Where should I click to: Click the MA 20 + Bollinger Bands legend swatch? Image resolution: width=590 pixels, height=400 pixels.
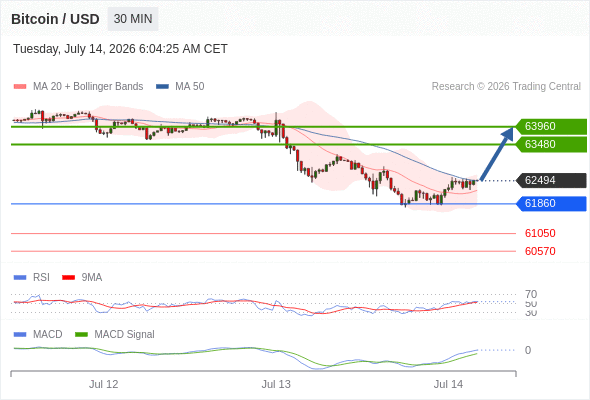(x=20, y=87)
